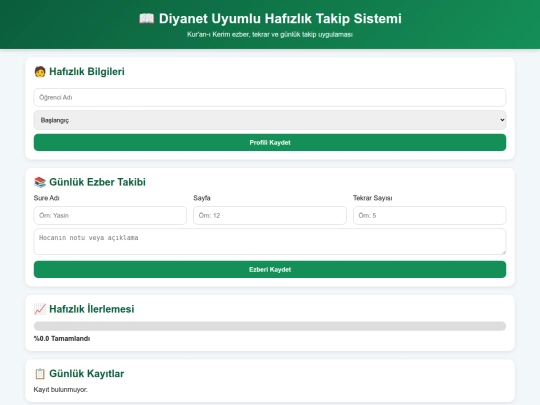Focus the Sure Adı input field
The height and width of the screenshot is (405, 540).
(x=110, y=216)
